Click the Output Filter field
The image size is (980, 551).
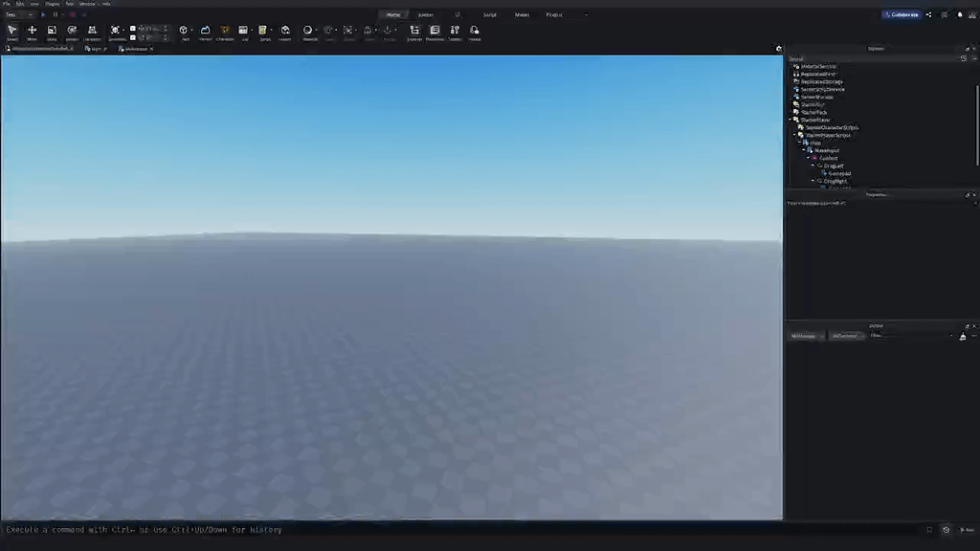tap(911, 336)
